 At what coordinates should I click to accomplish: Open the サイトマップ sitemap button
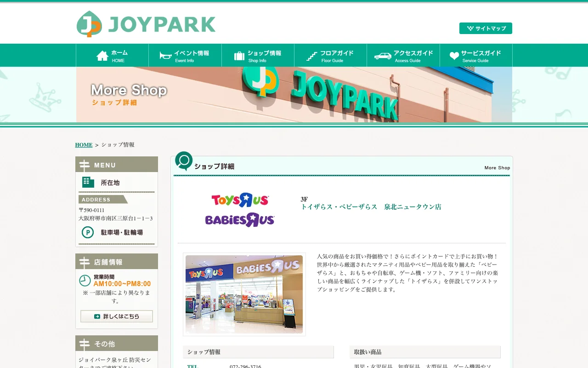pos(486,28)
